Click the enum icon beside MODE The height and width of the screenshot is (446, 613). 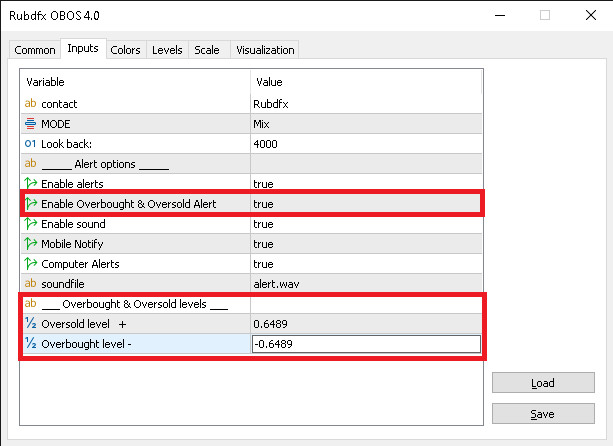tap(30, 124)
